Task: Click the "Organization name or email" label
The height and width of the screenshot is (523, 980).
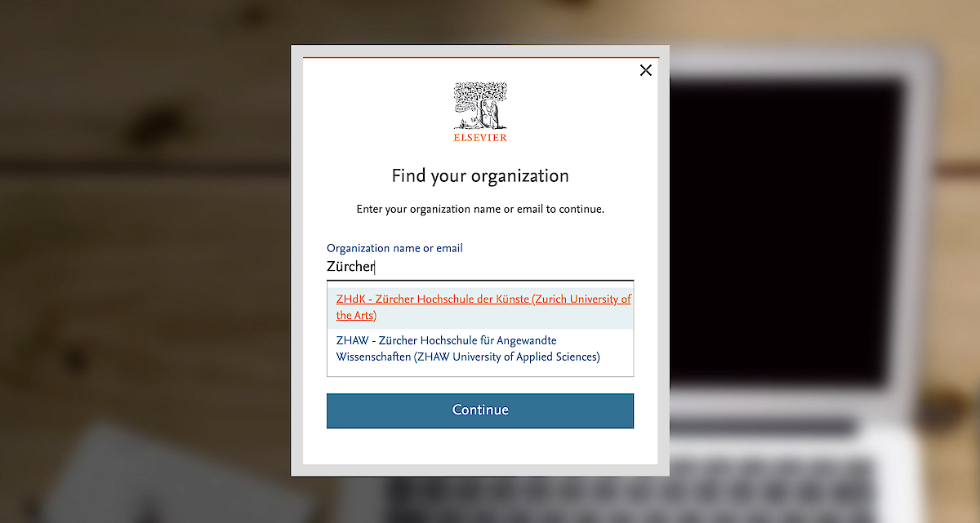Action: click(x=394, y=248)
